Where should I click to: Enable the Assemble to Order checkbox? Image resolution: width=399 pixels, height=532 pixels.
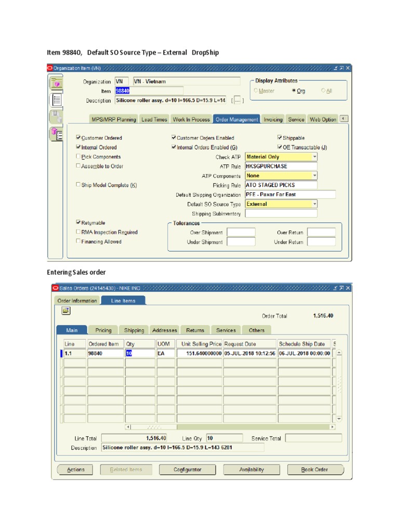[78, 166]
